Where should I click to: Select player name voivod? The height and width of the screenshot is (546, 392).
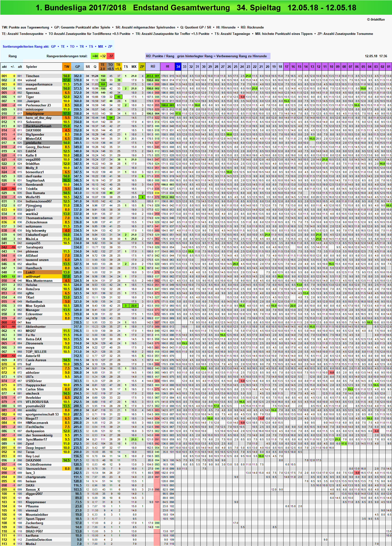click(x=31, y=80)
